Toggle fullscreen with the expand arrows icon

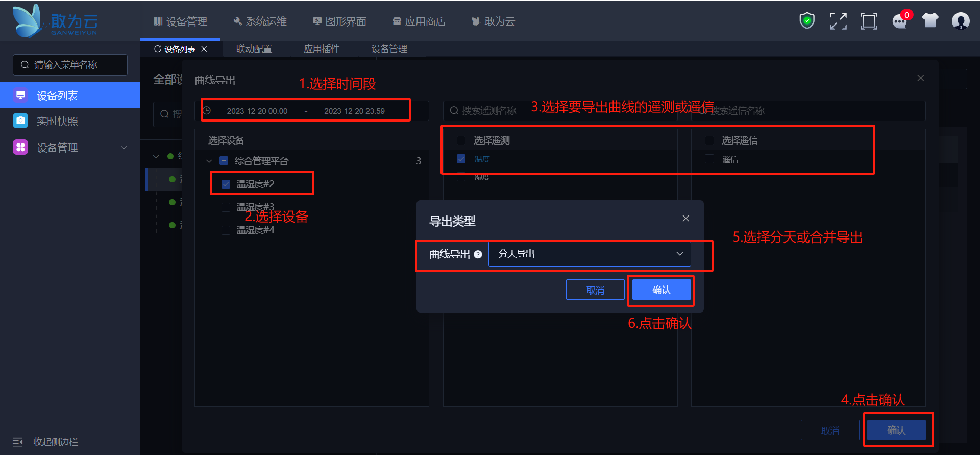click(x=838, y=21)
